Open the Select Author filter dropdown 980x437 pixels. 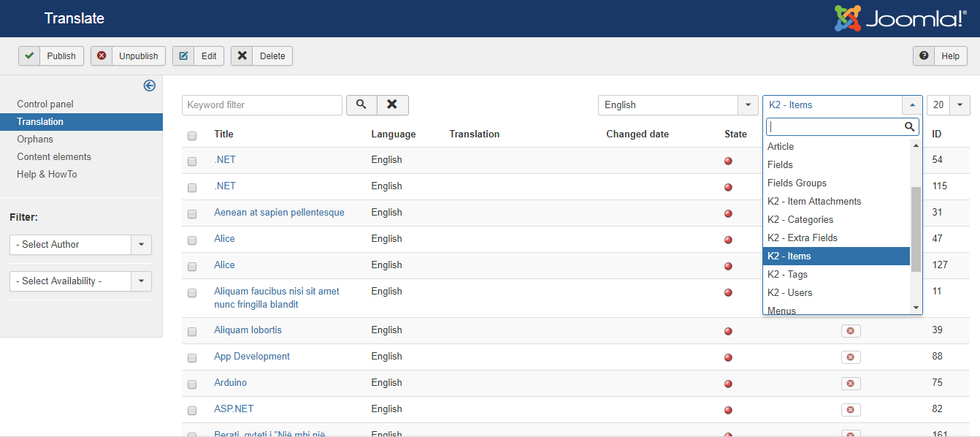tap(80, 244)
